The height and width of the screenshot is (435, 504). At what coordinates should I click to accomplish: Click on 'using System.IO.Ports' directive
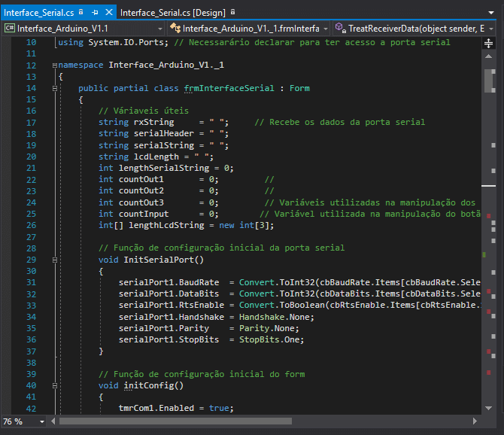click(113, 42)
